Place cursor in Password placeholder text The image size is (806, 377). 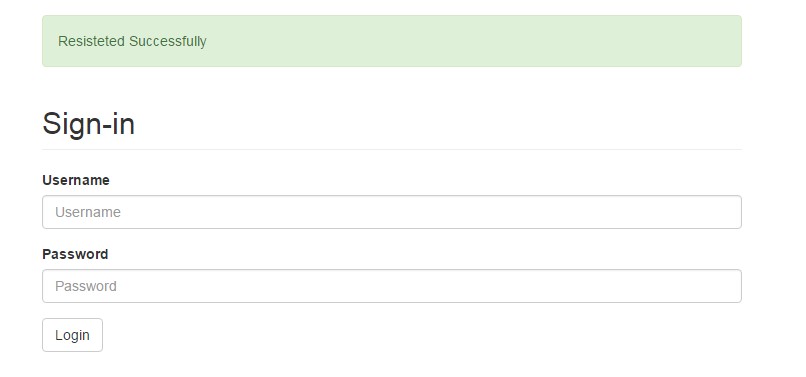[x=86, y=286]
